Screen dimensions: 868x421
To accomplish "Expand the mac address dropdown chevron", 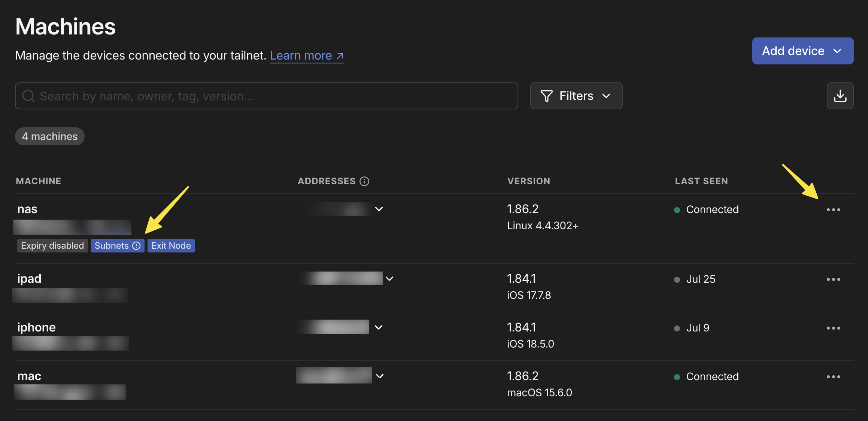I will [x=380, y=376].
